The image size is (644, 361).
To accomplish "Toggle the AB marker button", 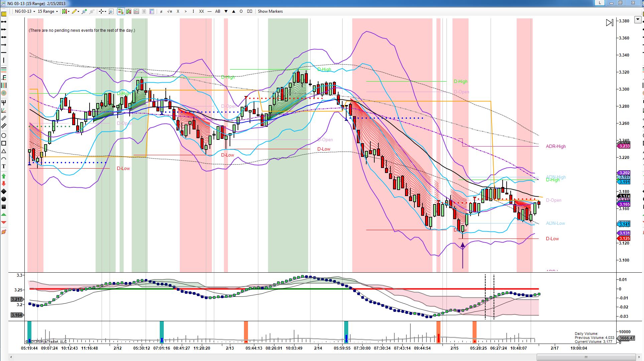I will (x=218, y=11).
